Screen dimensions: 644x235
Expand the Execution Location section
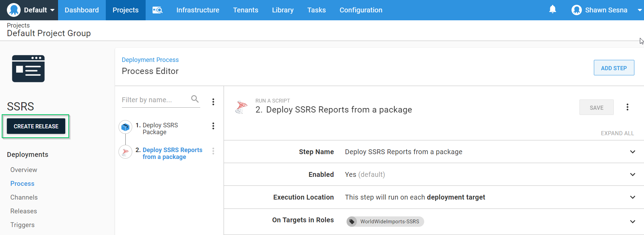coord(632,197)
